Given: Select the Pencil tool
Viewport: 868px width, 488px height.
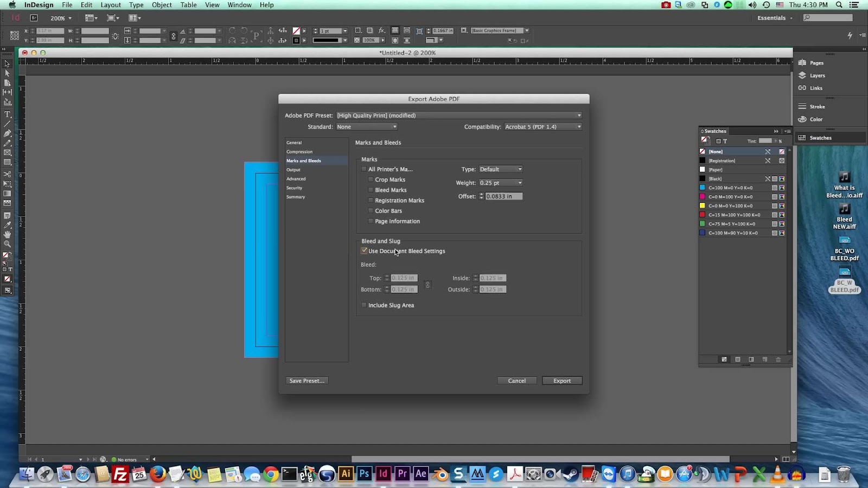Looking at the screenshot, I should tap(7, 143).
